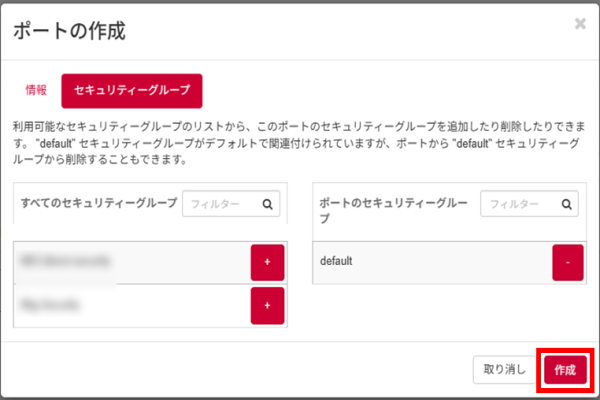Click 作成 to create the port
The height and width of the screenshot is (400, 600).
(x=566, y=369)
